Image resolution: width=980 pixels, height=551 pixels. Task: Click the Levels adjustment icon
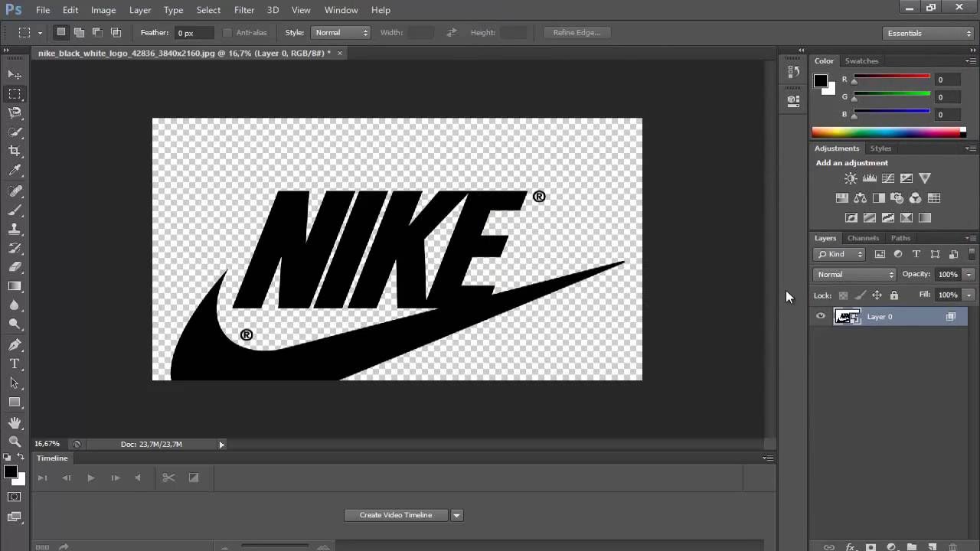(x=869, y=178)
